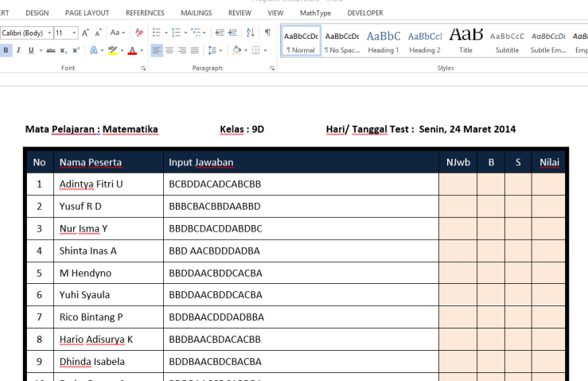Click the Grow Font icon
Viewport: 588px width, 381px height.
[x=86, y=33]
